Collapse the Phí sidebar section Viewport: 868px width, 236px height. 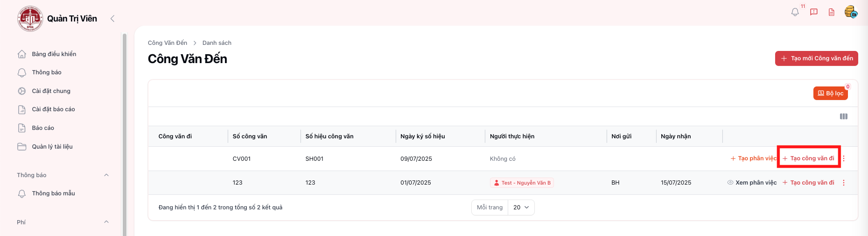point(106,222)
